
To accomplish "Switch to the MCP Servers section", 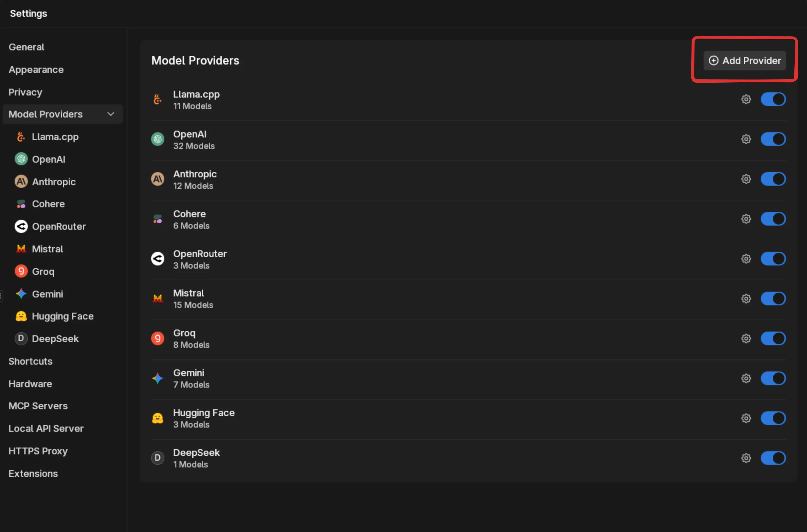I will pos(38,406).
